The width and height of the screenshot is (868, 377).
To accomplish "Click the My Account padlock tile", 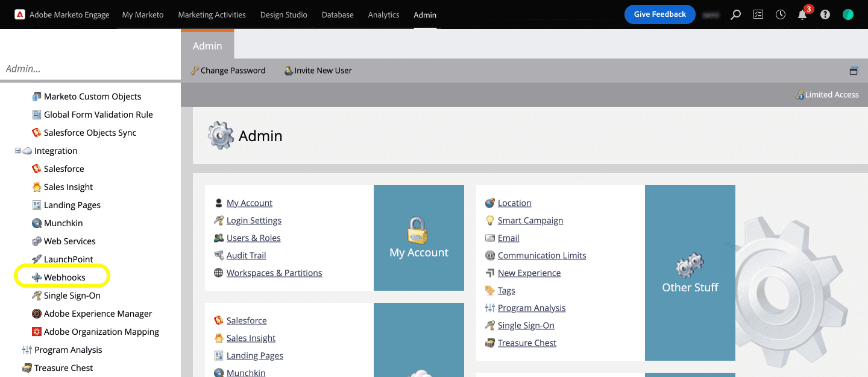I will 419,238.
